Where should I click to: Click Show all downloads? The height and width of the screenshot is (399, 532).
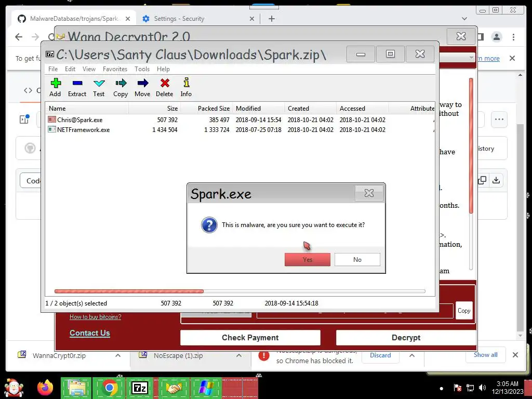coord(486,355)
